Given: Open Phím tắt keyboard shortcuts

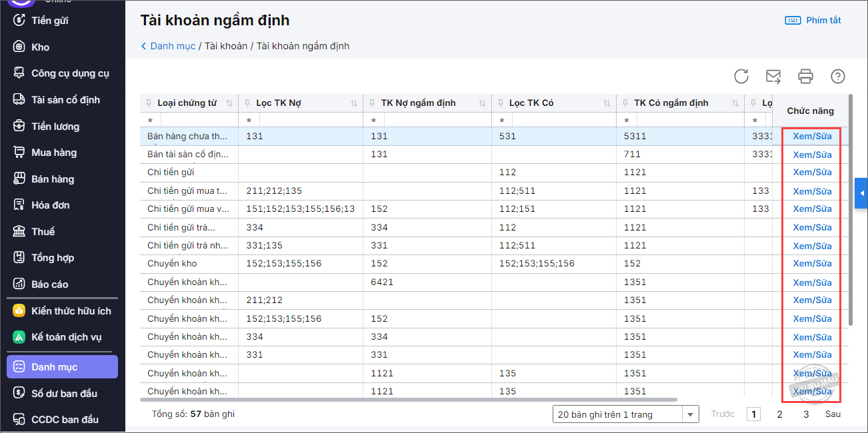Looking at the screenshot, I should (813, 20).
